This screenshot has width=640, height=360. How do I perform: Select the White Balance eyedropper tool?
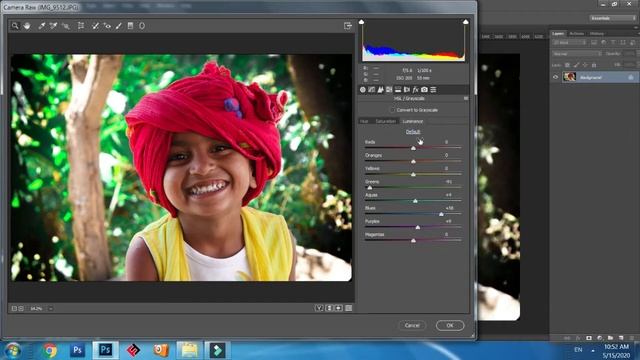42,26
